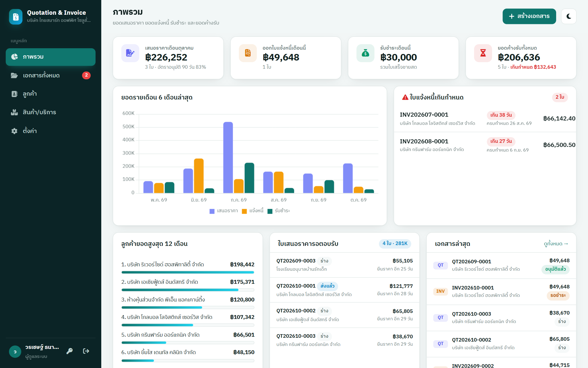Click the orange invoice document icon

pyautogui.click(x=248, y=53)
